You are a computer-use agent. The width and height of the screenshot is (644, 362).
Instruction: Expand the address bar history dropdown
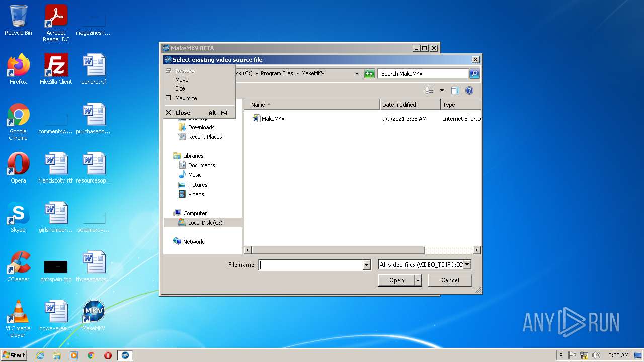pos(357,74)
